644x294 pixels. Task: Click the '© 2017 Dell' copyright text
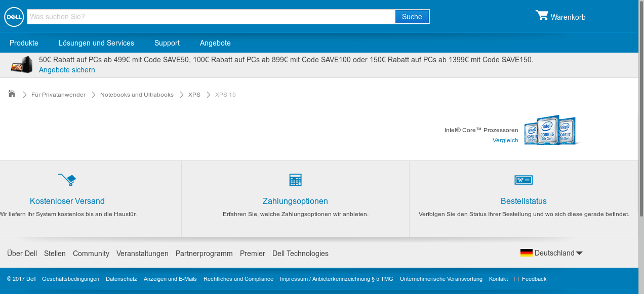tap(21, 279)
